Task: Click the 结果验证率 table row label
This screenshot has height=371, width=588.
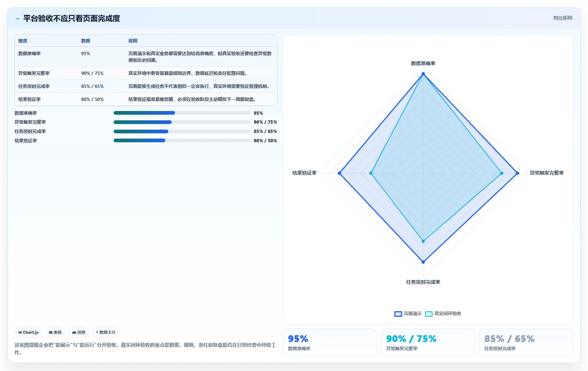Action: point(29,99)
